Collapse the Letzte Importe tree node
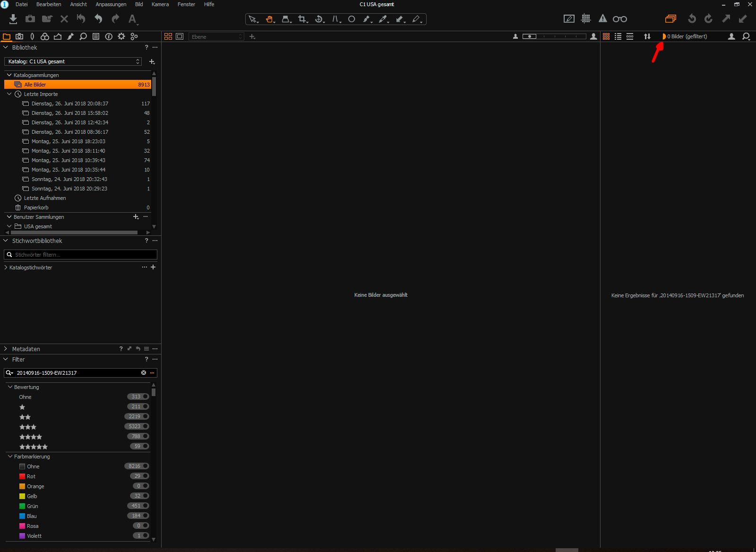756x552 pixels. pyautogui.click(x=9, y=94)
